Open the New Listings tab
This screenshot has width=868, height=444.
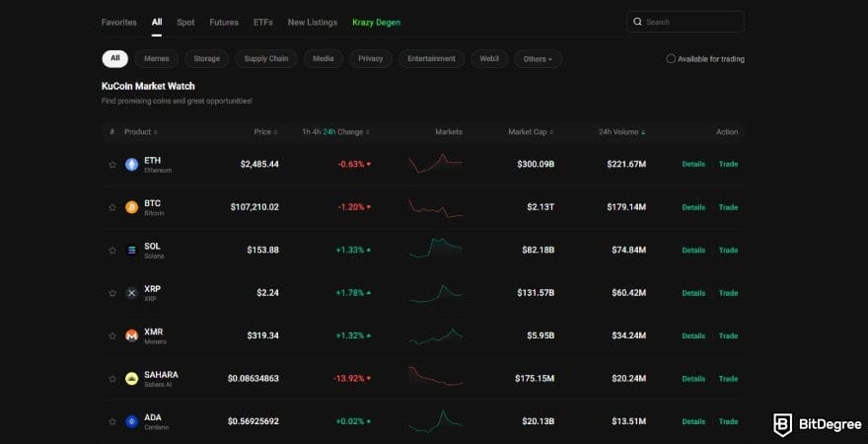click(313, 22)
